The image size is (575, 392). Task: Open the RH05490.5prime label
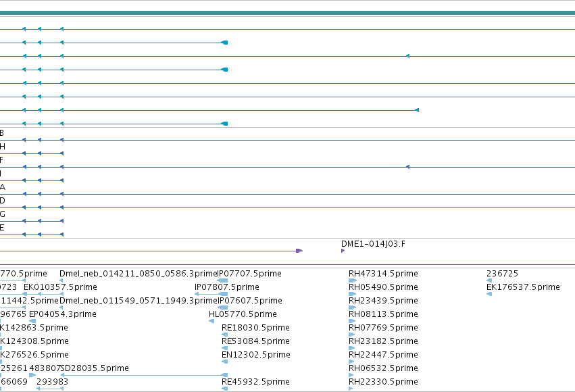point(383,287)
